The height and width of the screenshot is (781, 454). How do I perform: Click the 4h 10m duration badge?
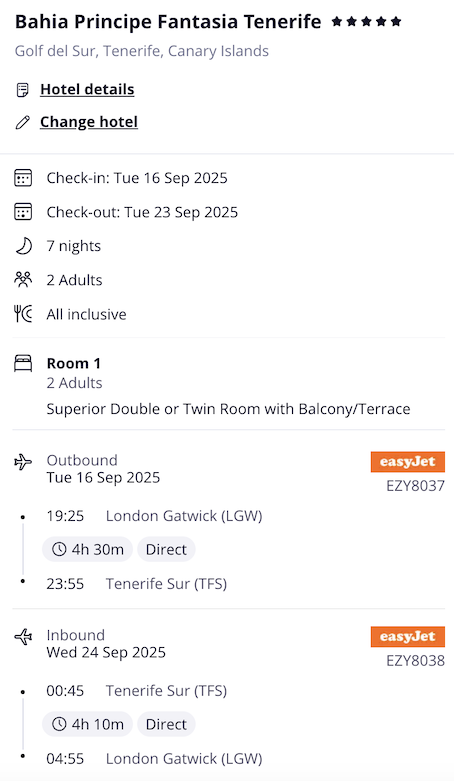click(x=87, y=724)
